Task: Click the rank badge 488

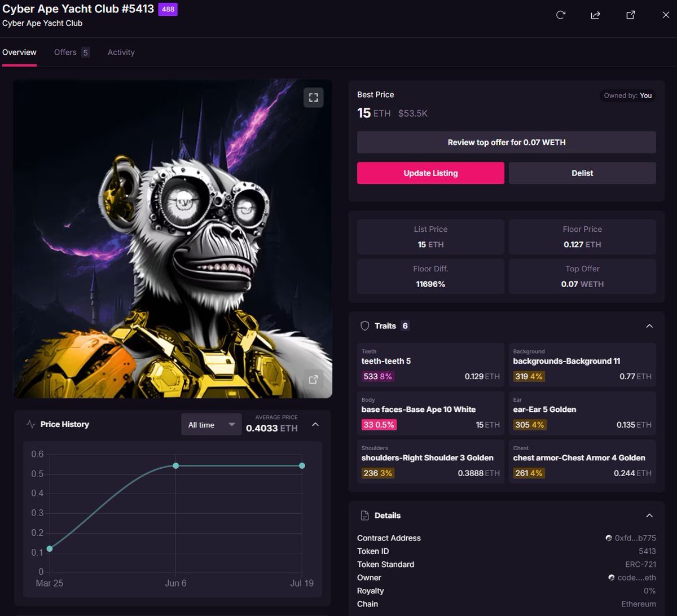Action: [168, 9]
